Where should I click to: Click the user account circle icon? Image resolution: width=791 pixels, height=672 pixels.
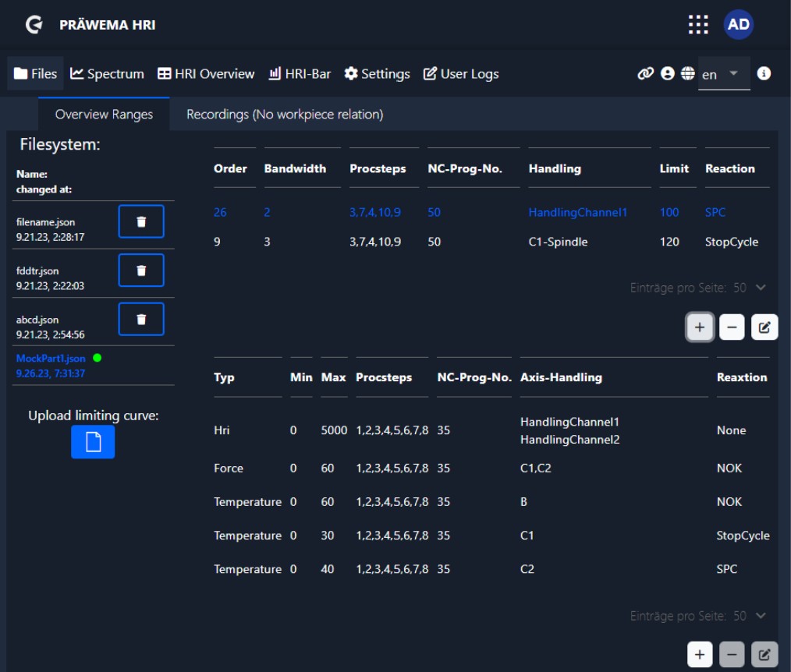coord(667,73)
